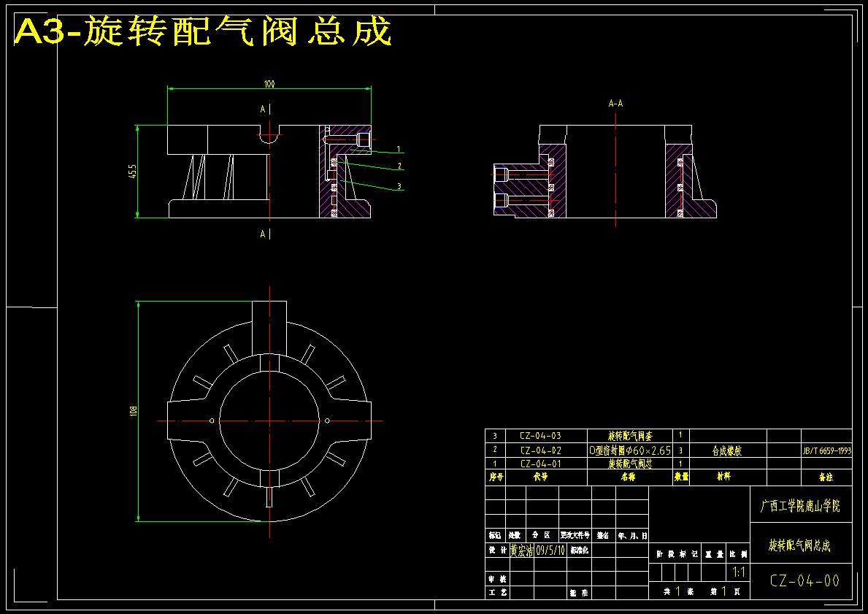
Task: Select part name O型密封圈Φ60×2.65
Action: (x=630, y=450)
